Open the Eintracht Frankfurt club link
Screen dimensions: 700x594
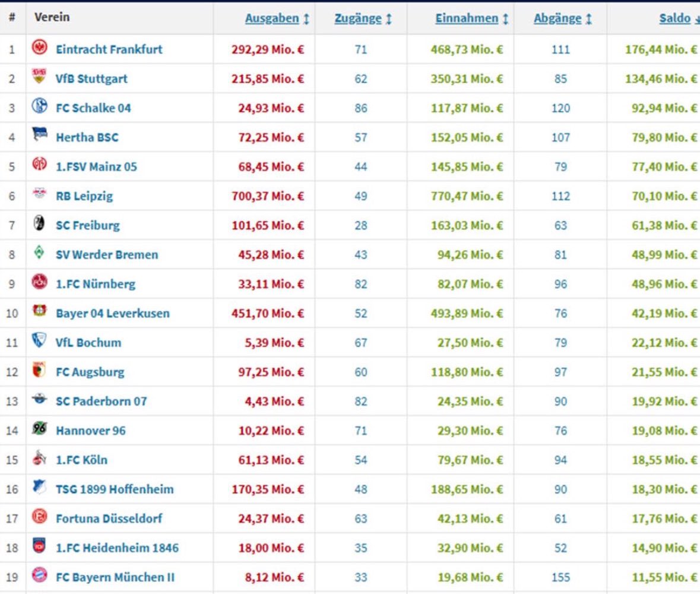(109, 49)
